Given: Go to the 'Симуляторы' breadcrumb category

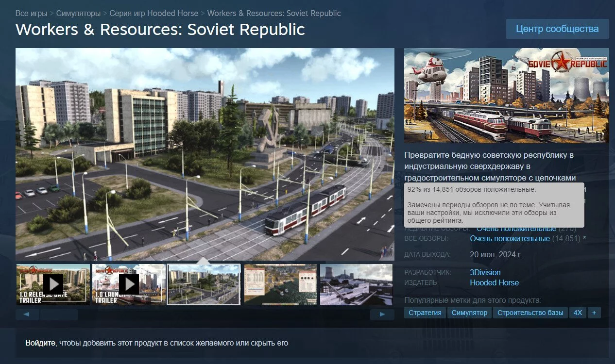Looking at the screenshot, I should 78,13.
